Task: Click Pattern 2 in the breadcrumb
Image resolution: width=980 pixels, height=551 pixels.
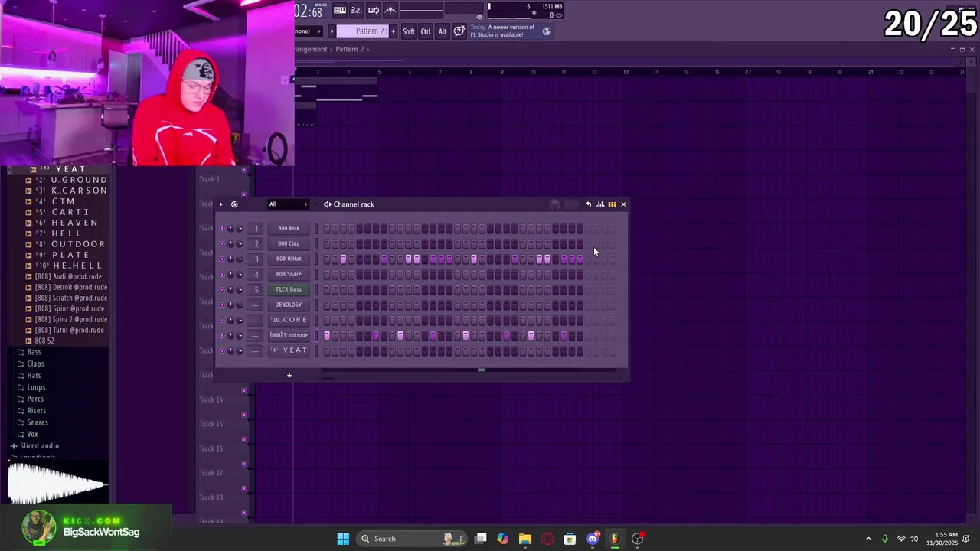Action: (x=349, y=49)
